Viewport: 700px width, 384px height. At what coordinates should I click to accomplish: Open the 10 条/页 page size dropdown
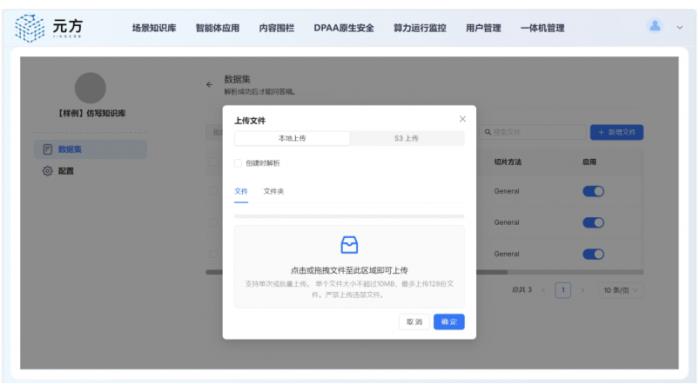621,291
